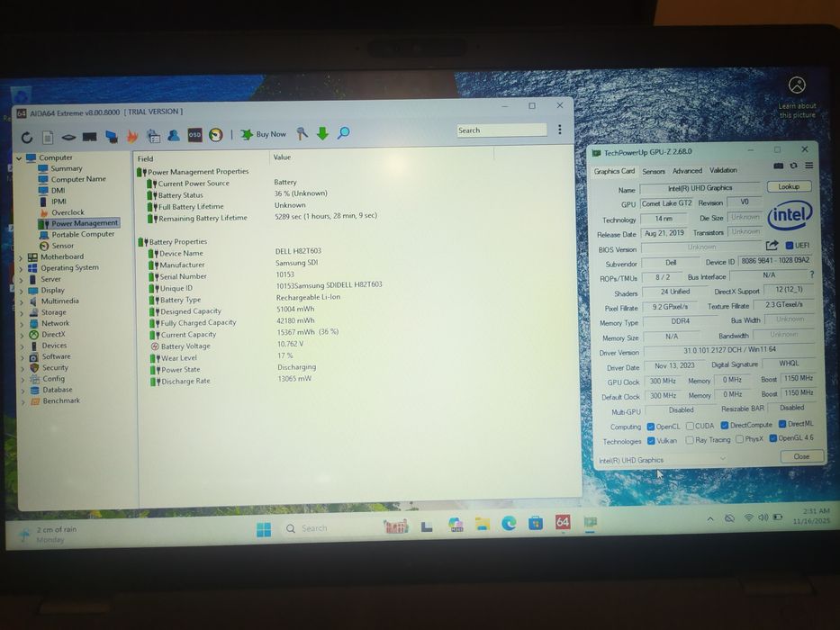Toggle the DirectML checkbox
This screenshot has height=630, width=840.
click(782, 424)
